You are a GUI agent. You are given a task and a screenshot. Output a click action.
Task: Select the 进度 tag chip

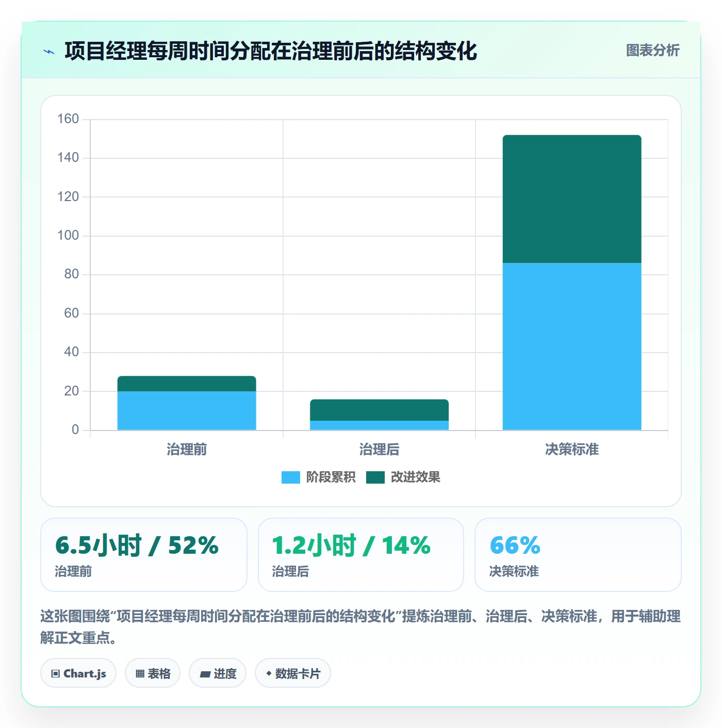coord(218,673)
